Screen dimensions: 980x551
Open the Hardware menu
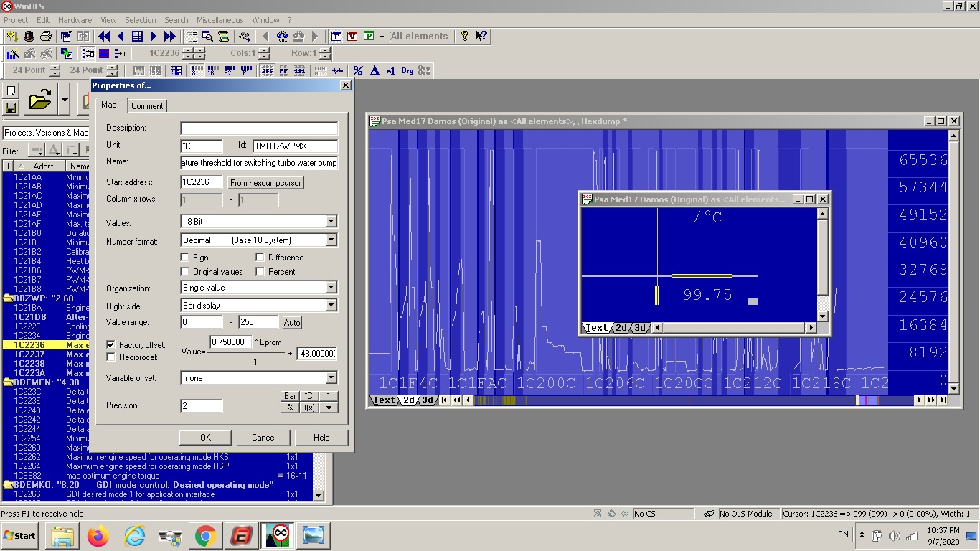coord(75,20)
